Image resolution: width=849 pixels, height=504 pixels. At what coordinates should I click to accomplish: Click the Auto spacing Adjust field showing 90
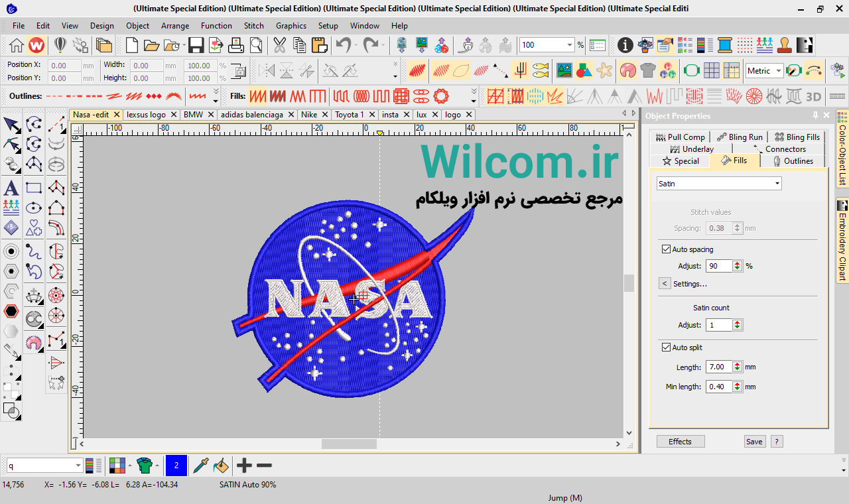[719, 266]
